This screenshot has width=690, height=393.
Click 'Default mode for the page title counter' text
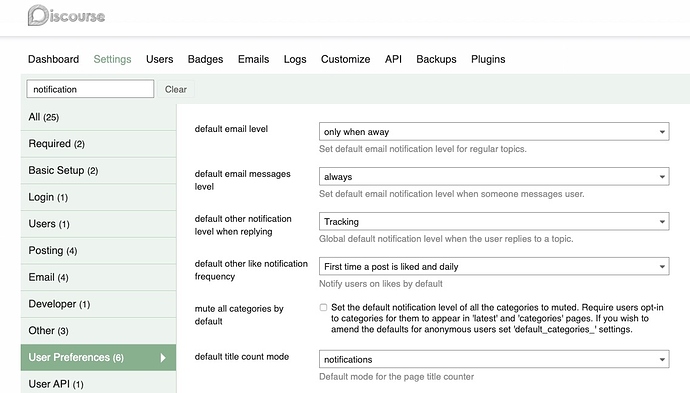coord(396,377)
